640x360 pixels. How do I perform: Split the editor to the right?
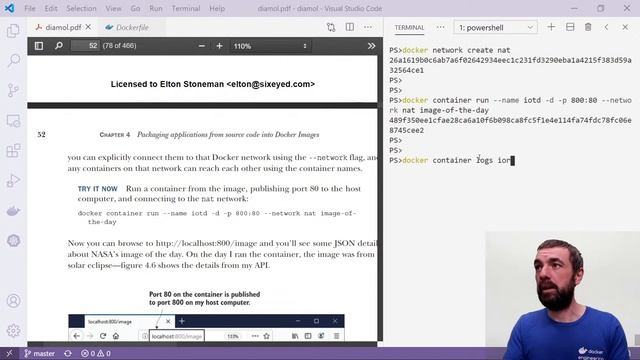coord(350,27)
